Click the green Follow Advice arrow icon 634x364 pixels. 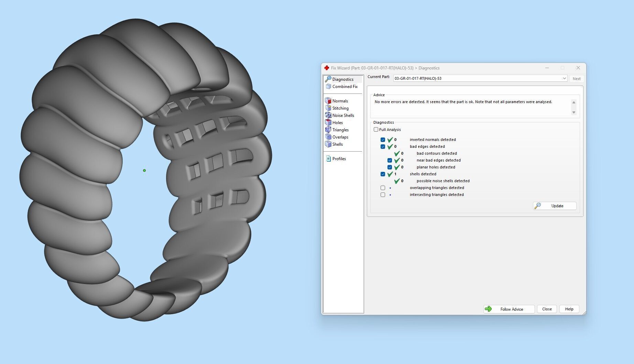point(488,309)
